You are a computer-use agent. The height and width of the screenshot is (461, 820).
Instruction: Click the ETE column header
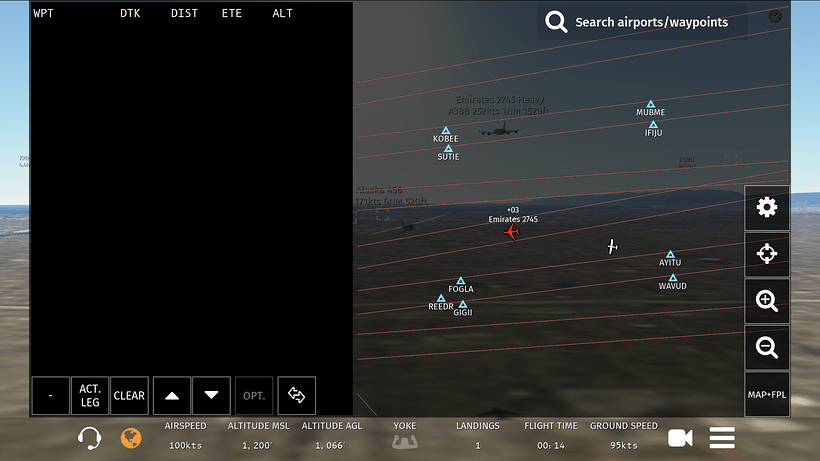click(x=232, y=13)
